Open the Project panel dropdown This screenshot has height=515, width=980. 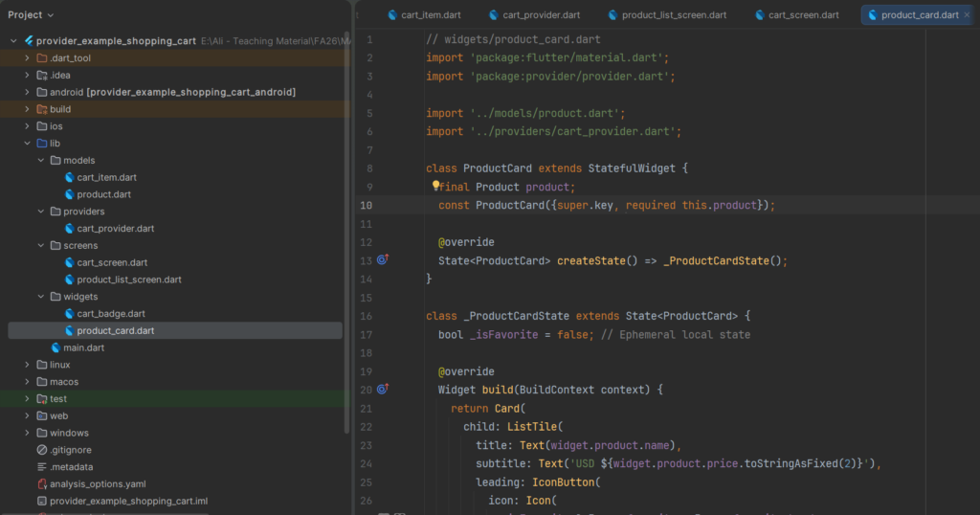pyautogui.click(x=31, y=14)
